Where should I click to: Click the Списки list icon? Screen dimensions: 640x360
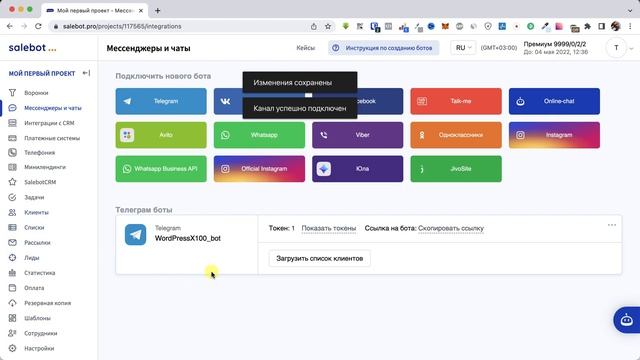click(12, 227)
